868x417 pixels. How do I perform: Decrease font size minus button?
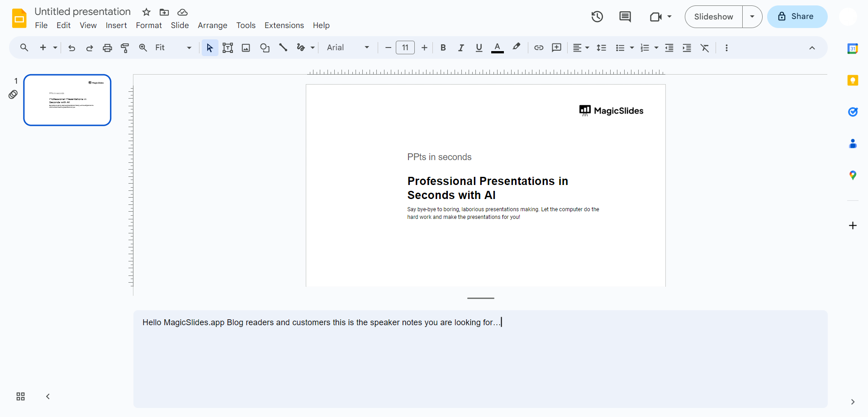[388, 47]
